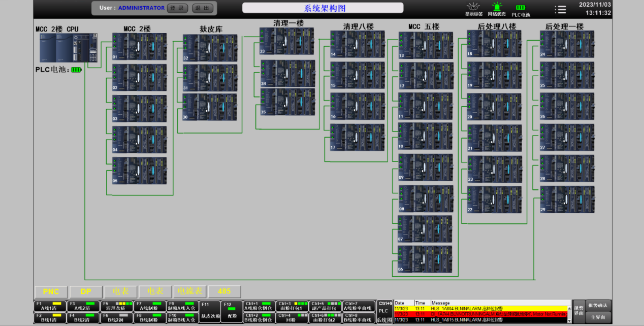This screenshot has width=644, height=326.
Task: Click alarm list scrollbar down arrow
Action: point(569,320)
